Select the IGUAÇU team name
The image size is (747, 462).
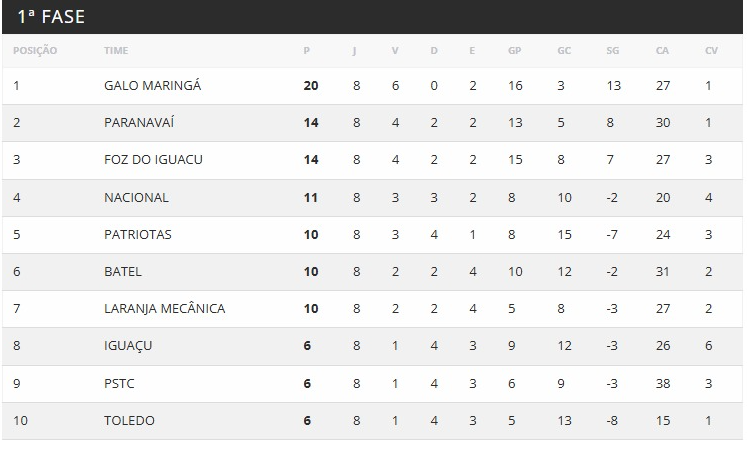click(x=128, y=346)
